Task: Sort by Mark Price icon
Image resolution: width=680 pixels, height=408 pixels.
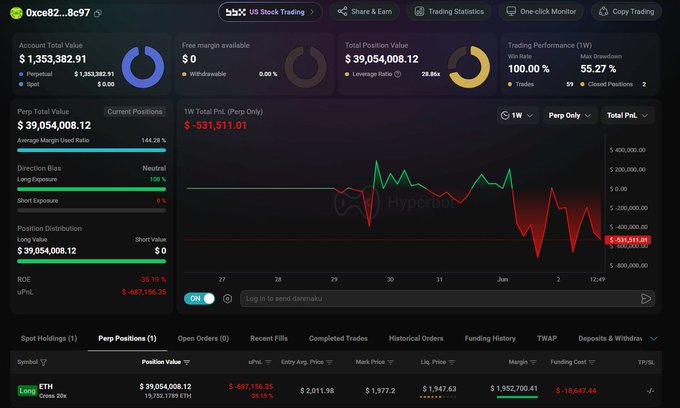Action: [390, 362]
